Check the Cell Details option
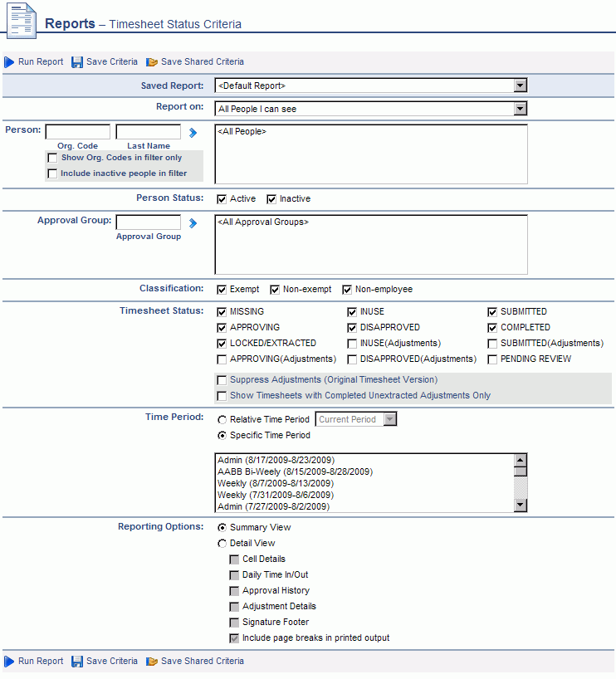The width and height of the screenshot is (616, 679). click(234, 559)
